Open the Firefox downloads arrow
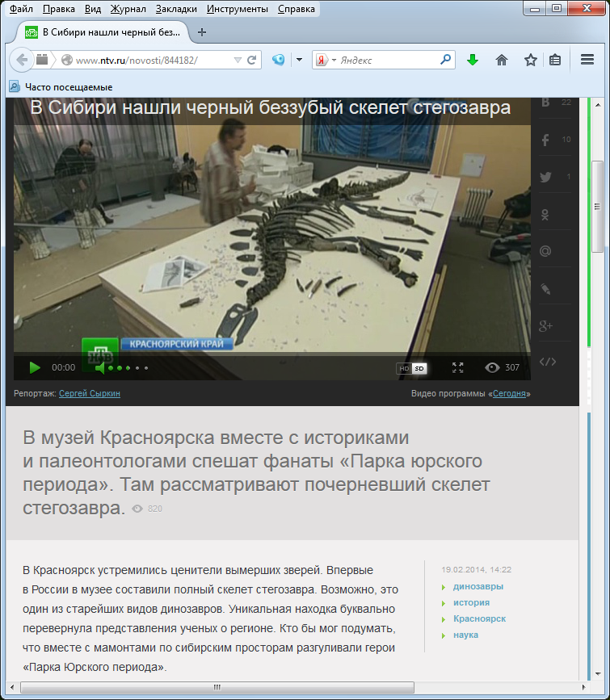610x700 pixels. [x=473, y=60]
